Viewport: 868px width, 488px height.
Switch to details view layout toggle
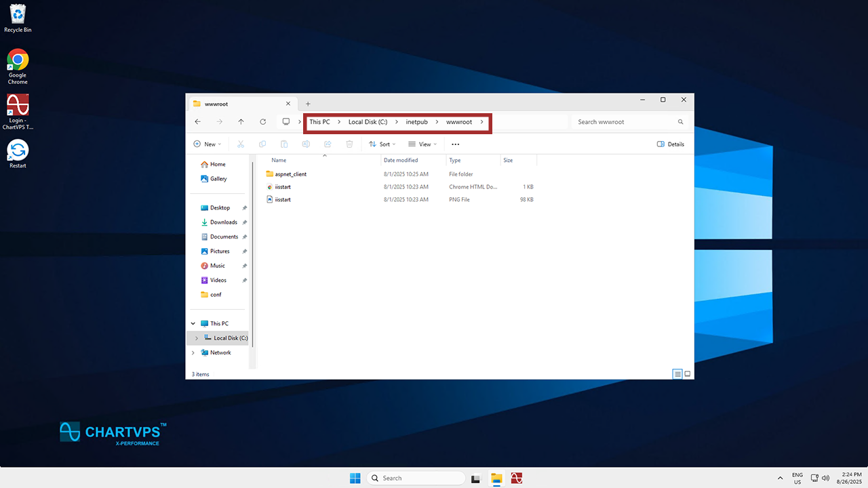click(677, 374)
